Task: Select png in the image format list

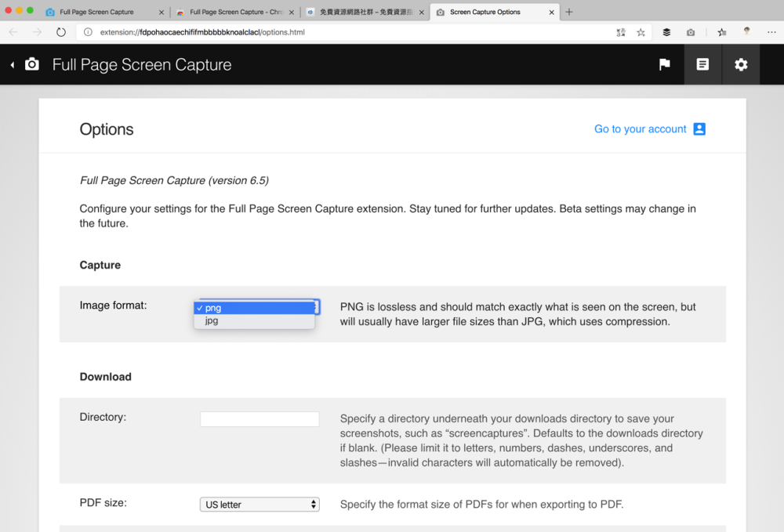Action: (255, 308)
